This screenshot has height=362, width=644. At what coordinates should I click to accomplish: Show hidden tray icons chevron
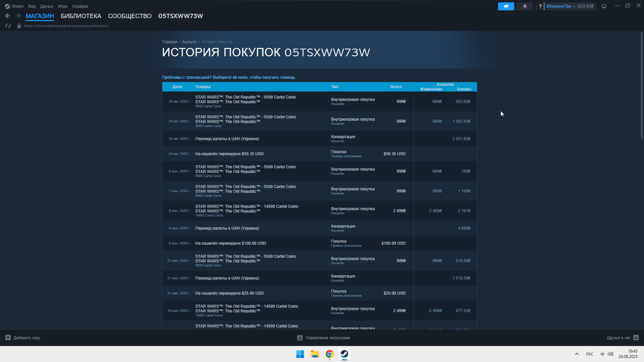(577, 354)
